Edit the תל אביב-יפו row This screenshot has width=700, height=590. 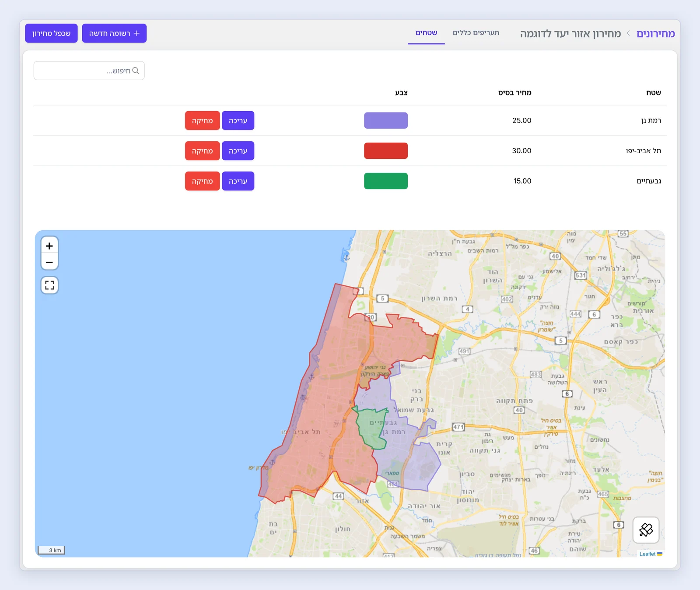click(x=238, y=151)
